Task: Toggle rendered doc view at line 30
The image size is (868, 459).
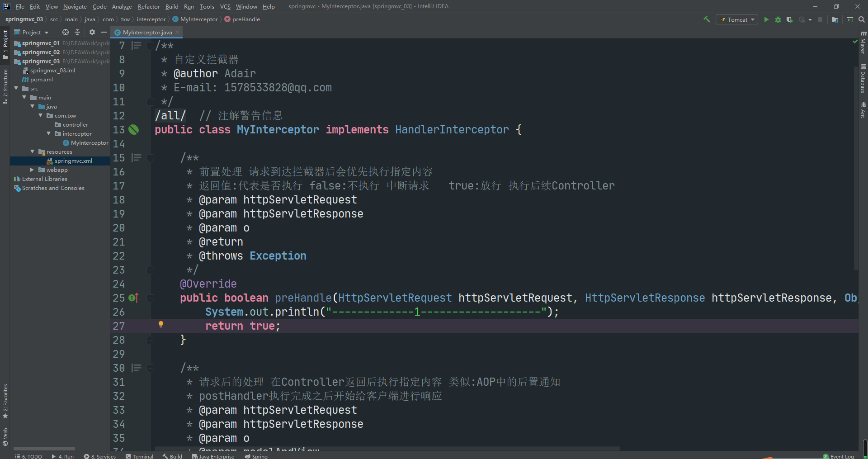Action: (137, 368)
